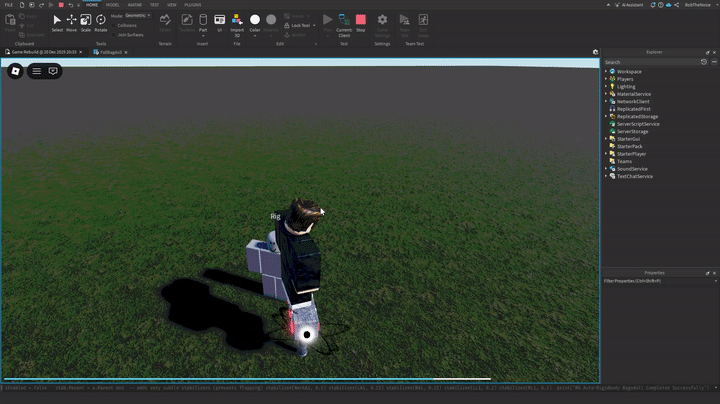Open the Import 3D tool

[237, 22]
